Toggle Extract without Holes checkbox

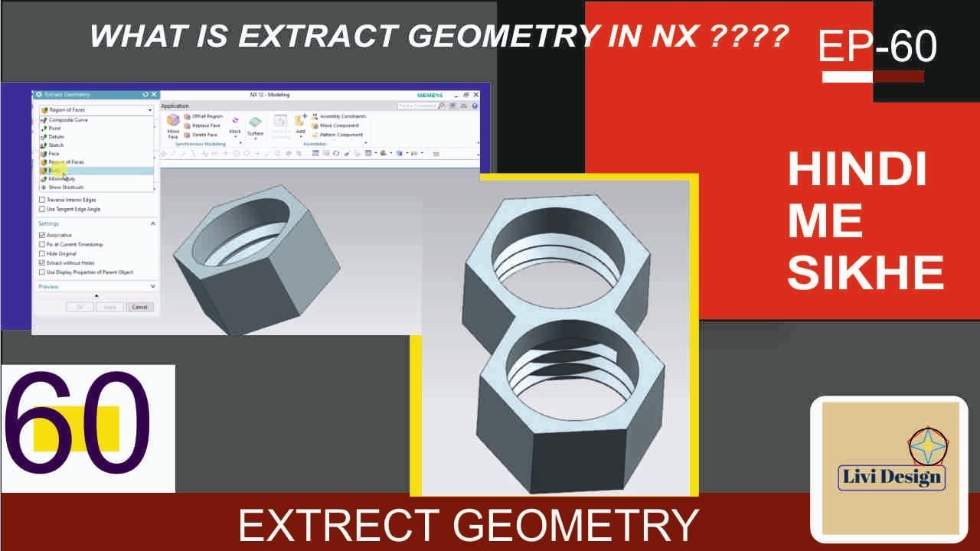(x=42, y=262)
